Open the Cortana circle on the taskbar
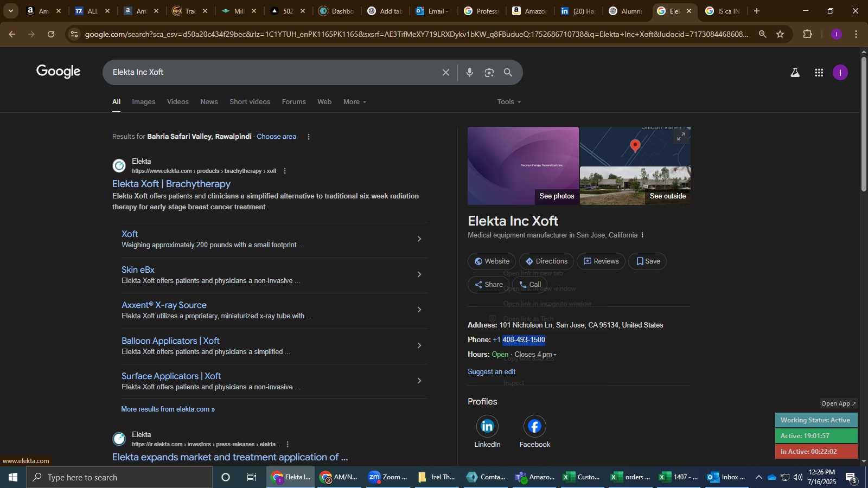 point(226,477)
